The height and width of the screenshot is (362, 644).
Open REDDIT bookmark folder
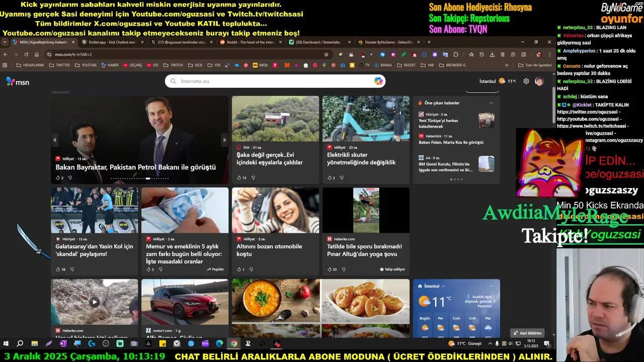[x=406, y=65]
